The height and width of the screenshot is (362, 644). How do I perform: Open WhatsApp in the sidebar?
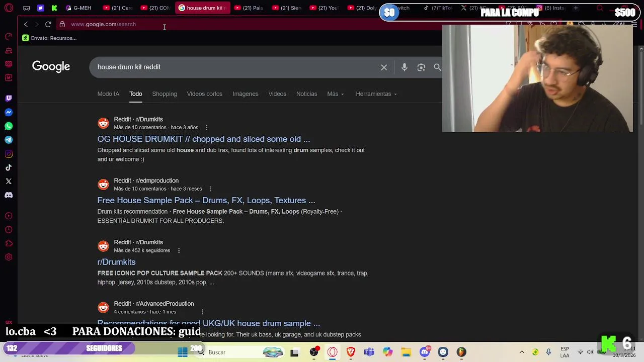9,126
